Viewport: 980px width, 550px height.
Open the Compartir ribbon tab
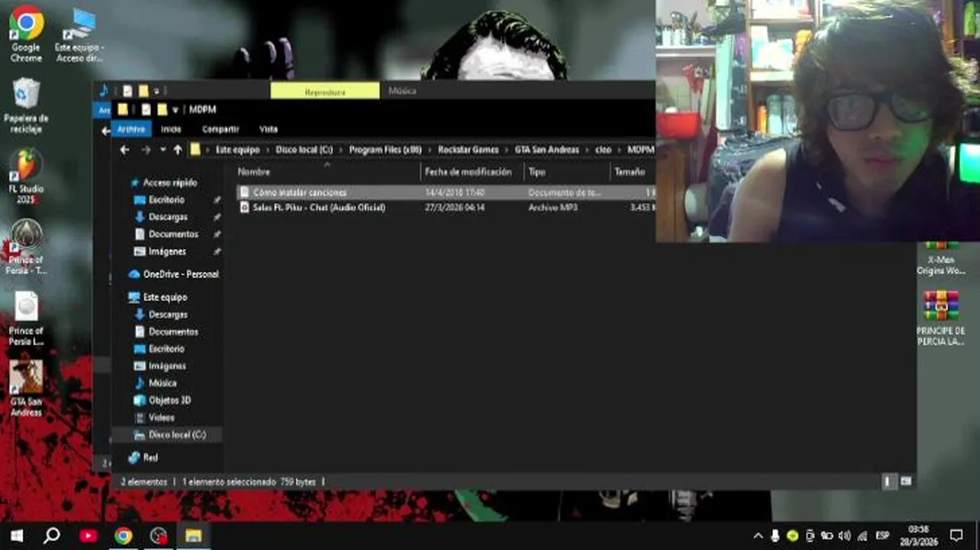click(221, 129)
